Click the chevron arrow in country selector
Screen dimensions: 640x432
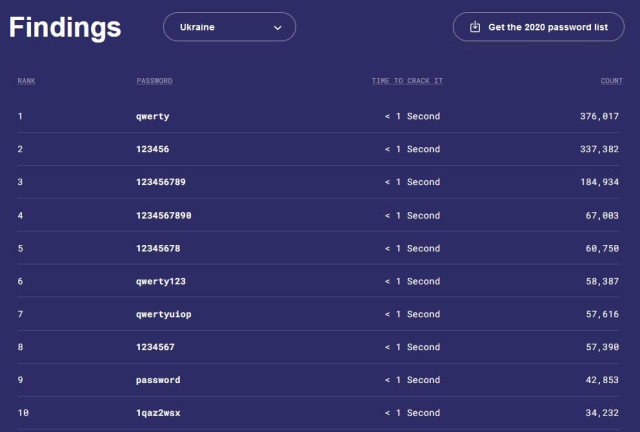pyautogui.click(x=277, y=28)
